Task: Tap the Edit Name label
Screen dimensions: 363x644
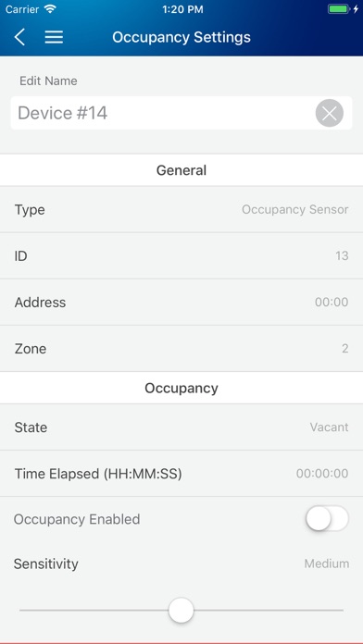Action: (48, 80)
